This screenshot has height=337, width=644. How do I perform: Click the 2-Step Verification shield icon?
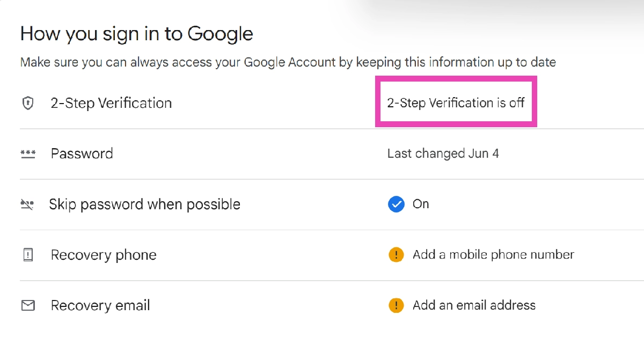click(x=27, y=103)
